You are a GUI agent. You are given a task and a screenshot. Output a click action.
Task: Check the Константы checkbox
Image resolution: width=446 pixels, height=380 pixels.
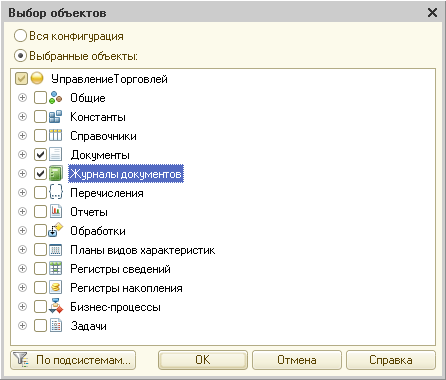(x=40, y=117)
